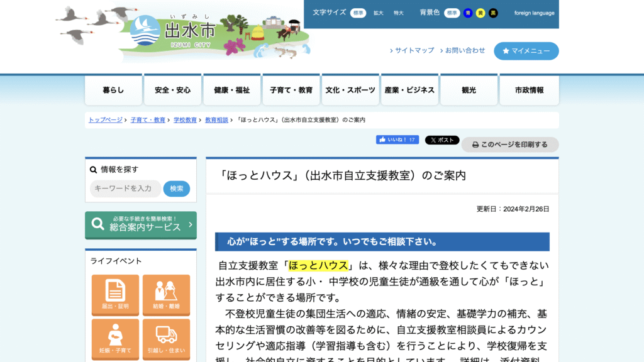Open the 暮らし navigation menu
This screenshot has width=644, height=362.
point(113,89)
